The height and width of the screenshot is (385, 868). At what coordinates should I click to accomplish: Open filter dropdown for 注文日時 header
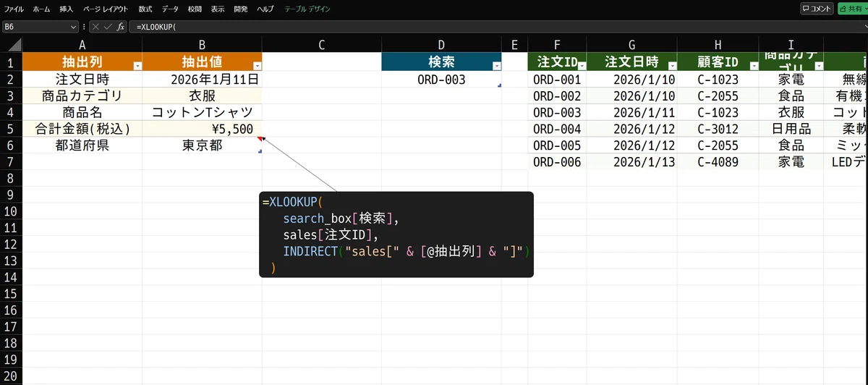pyautogui.click(x=672, y=66)
